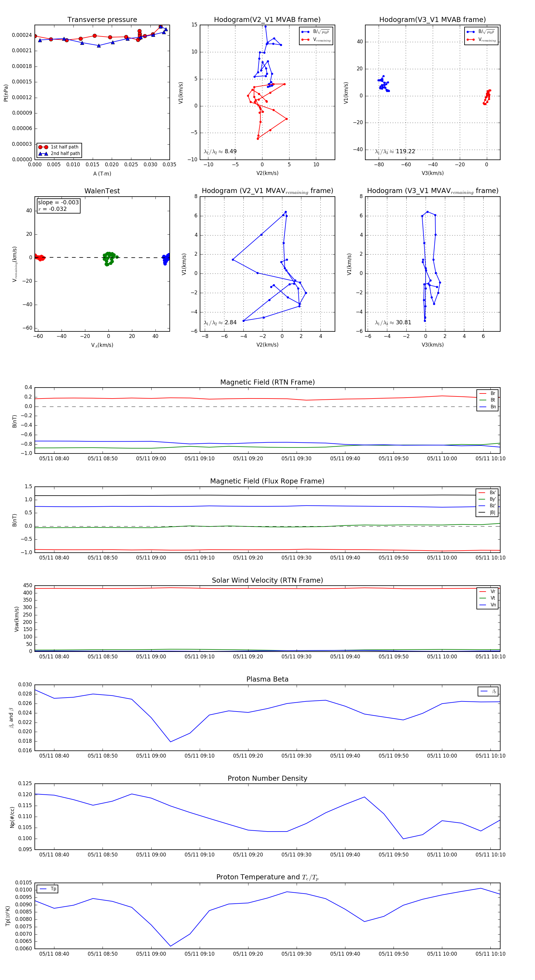Select the 'Tp' legend entry
Viewport: 535px width, 980px height.
click(x=48, y=889)
